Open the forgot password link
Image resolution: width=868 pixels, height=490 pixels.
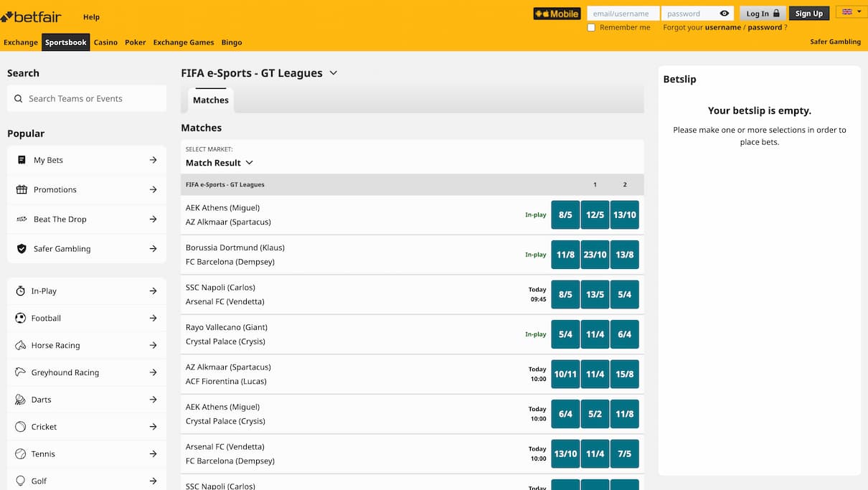coord(765,27)
